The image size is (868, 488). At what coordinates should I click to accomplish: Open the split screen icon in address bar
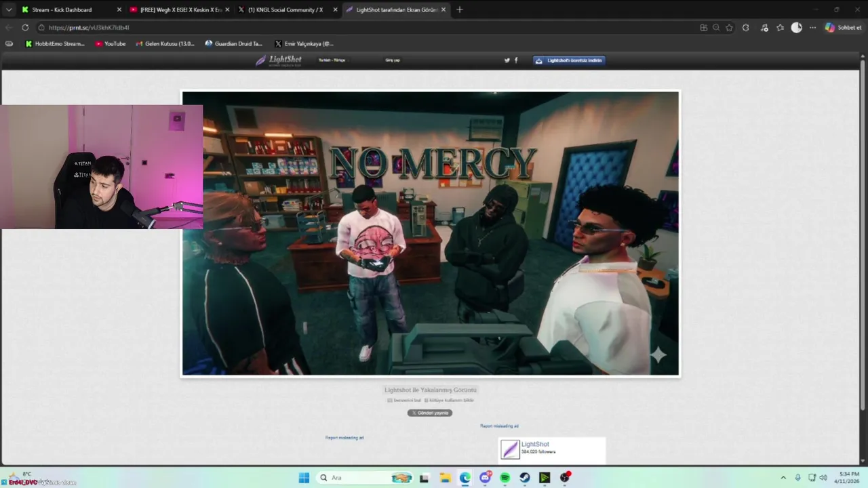click(703, 27)
